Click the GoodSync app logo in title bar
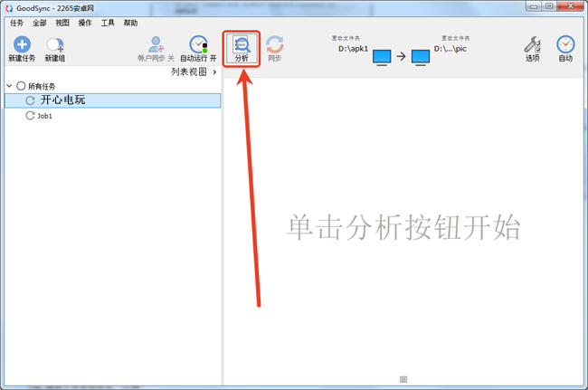 [9, 8]
